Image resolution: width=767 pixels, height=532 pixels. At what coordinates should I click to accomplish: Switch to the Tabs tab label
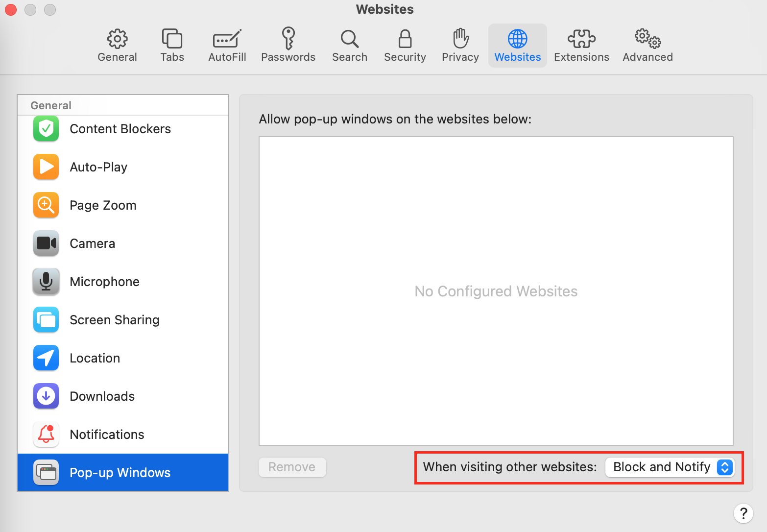(172, 57)
